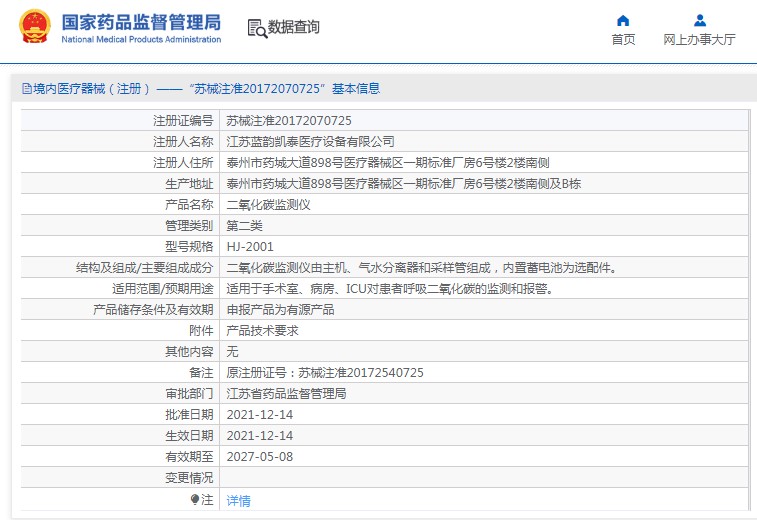Click the 型号规格 row label

(x=189, y=247)
